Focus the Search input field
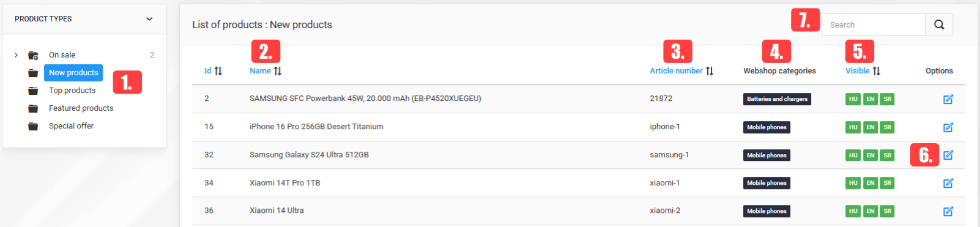The height and width of the screenshot is (227, 980). [873, 24]
